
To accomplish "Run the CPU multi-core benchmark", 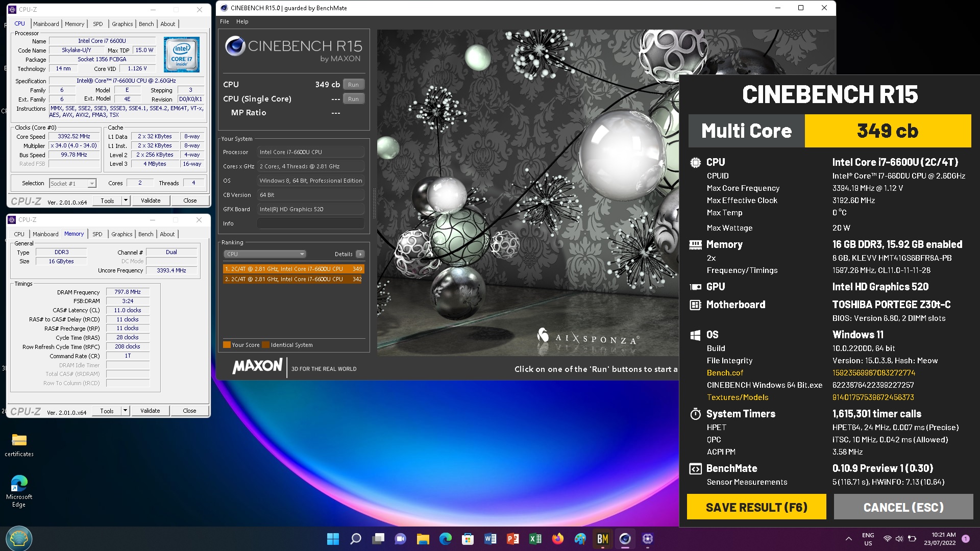I will tap(354, 85).
